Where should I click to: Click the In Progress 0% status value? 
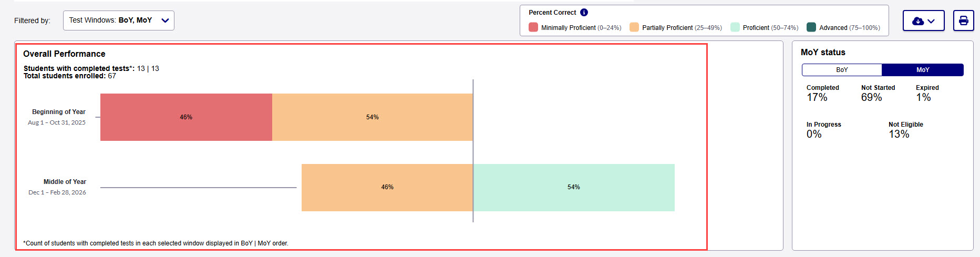coord(814,134)
